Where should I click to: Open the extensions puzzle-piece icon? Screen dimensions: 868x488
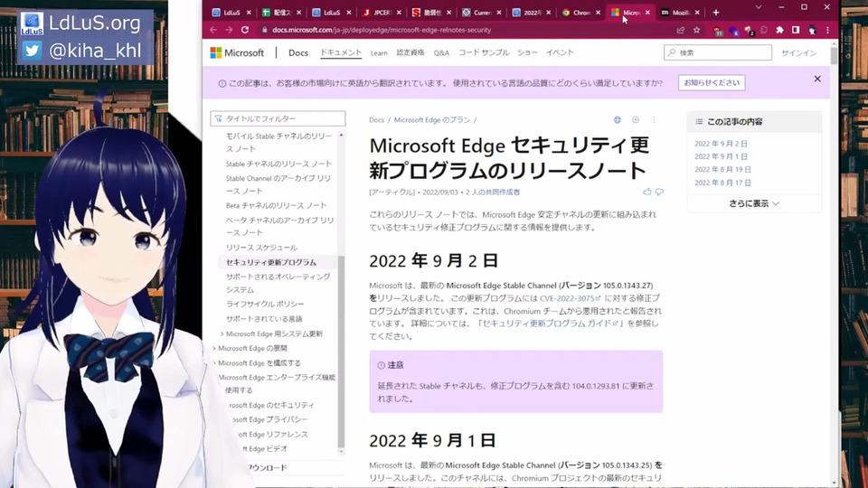(779, 30)
